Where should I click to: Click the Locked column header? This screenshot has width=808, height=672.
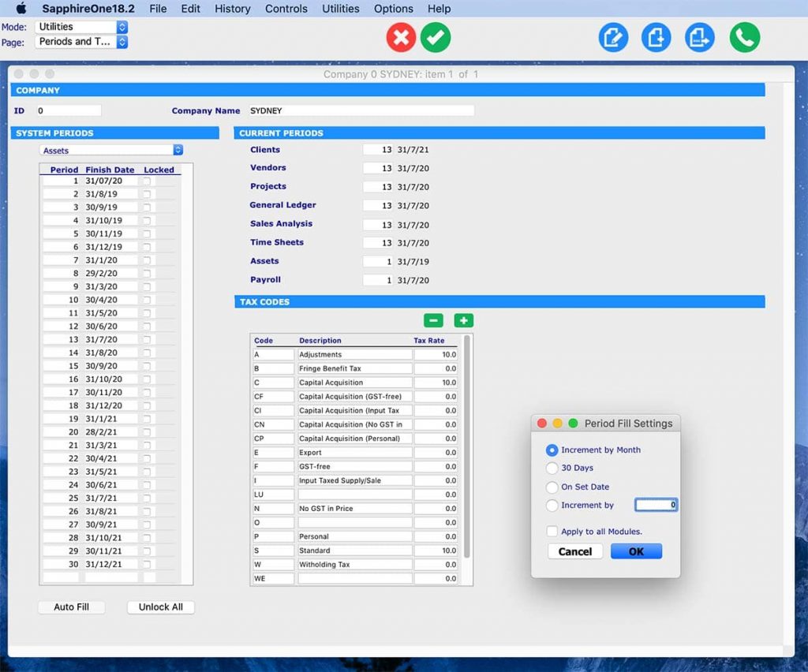pyautogui.click(x=159, y=170)
